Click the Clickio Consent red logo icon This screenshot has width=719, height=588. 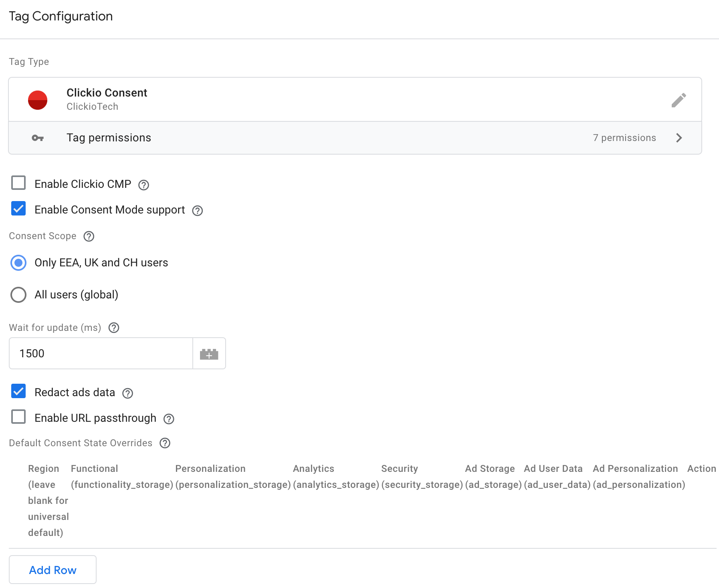pos(38,100)
